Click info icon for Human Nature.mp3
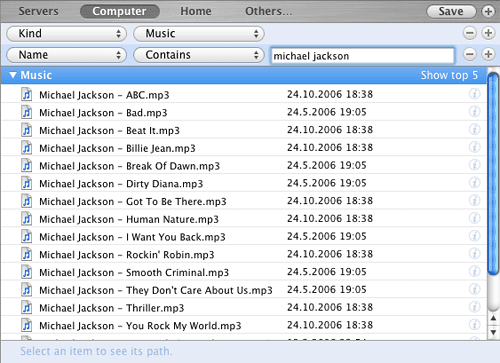 pos(475,218)
